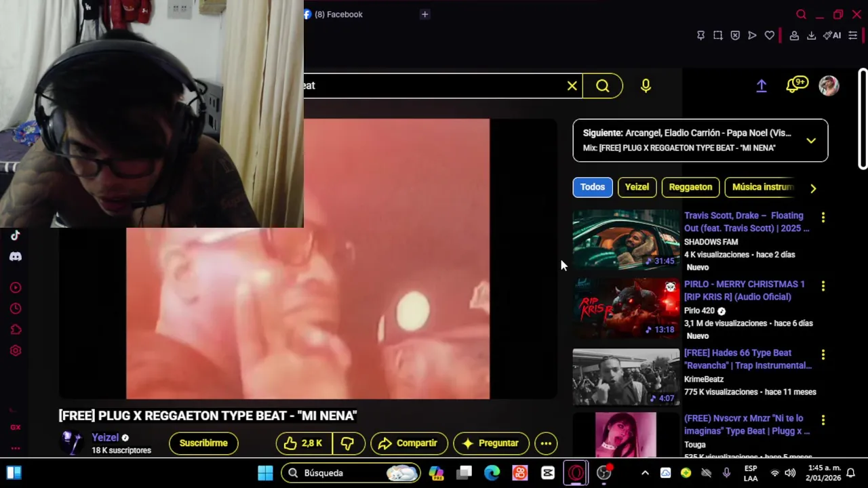Open the GX corner icon in sidebar
Viewport: 868px width, 488px height.
[16, 427]
